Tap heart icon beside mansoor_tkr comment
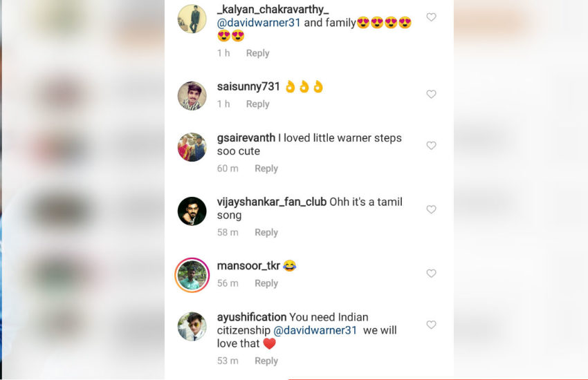 pos(431,274)
